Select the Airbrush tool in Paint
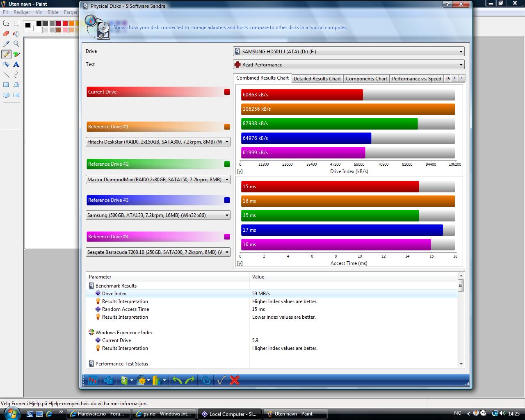The image size is (525, 420). [x=6, y=64]
